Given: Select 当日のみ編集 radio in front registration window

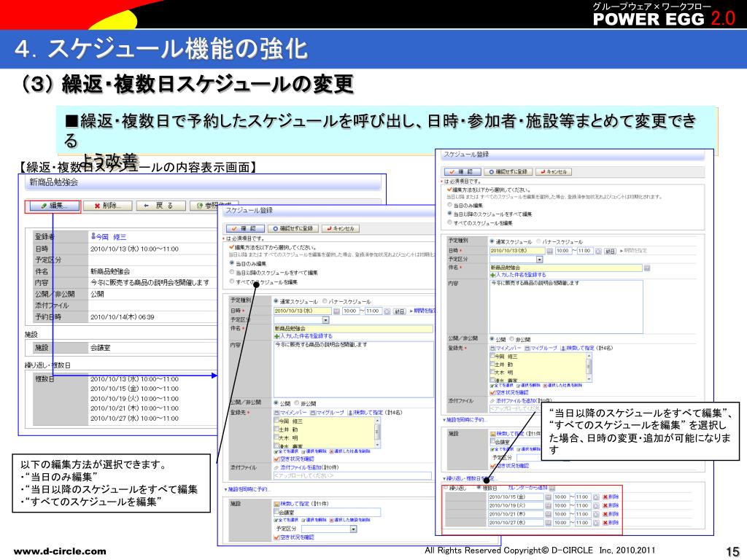Looking at the screenshot, I should click(x=449, y=205).
